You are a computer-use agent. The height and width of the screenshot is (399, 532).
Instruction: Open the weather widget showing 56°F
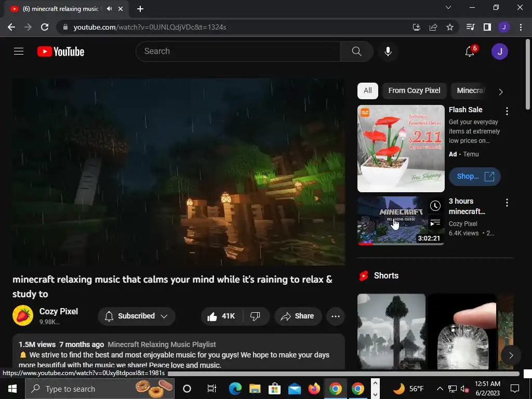pos(408,389)
